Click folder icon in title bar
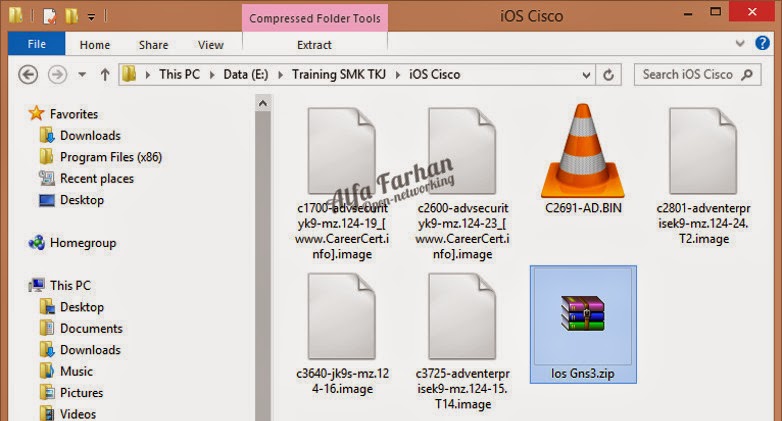The width and height of the screenshot is (782, 421). [x=15, y=15]
